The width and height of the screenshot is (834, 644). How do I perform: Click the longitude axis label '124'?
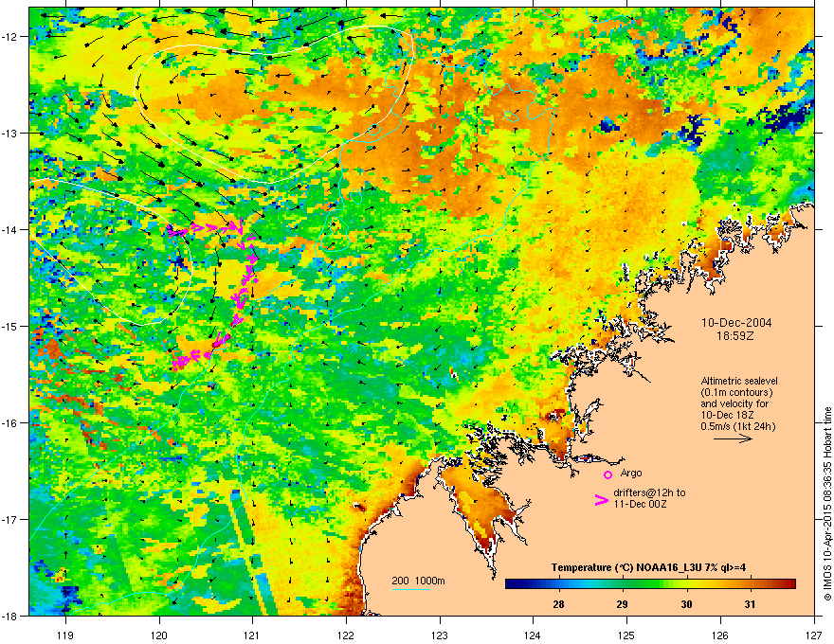(533, 635)
